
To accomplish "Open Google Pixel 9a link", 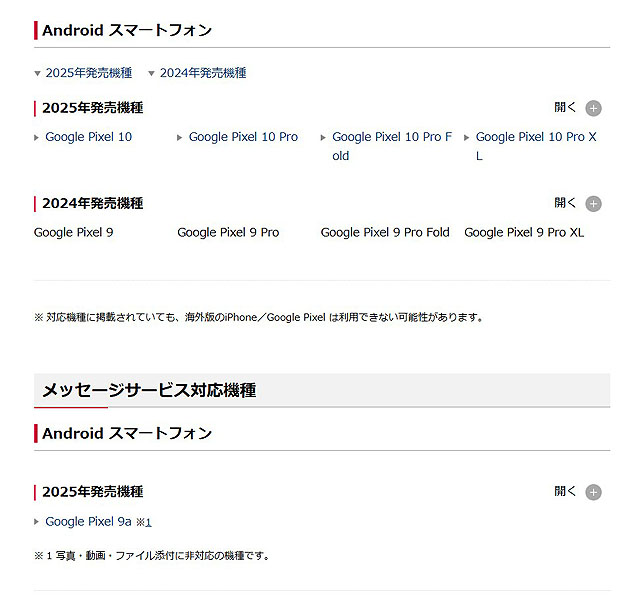I will coord(88,521).
